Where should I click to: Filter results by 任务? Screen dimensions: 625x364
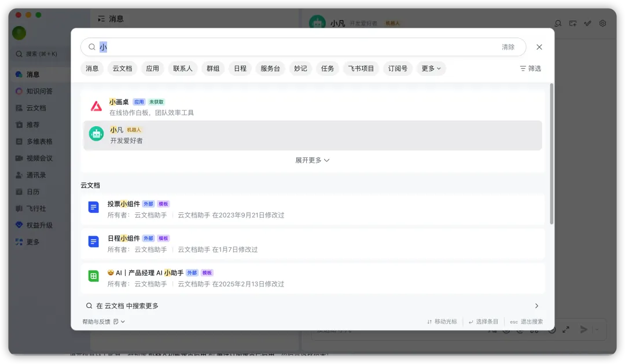pyautogui.click(x=328, y=68)
